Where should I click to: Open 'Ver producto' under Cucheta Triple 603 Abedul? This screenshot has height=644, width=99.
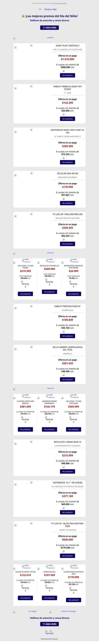click(x=25, y=429)
